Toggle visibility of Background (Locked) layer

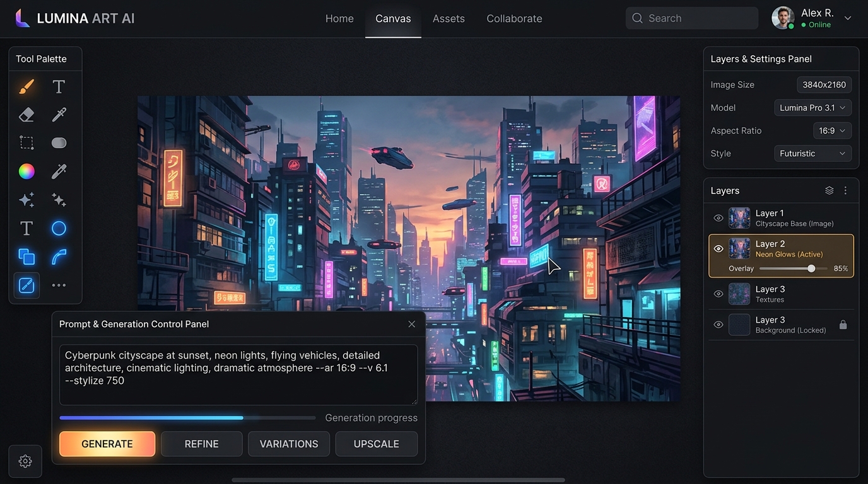click(718, 325)
